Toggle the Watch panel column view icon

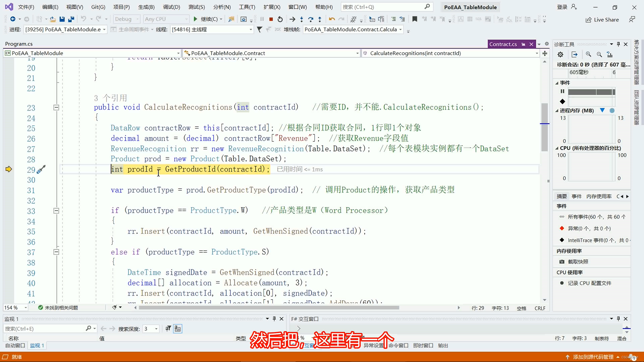point(178,329)
